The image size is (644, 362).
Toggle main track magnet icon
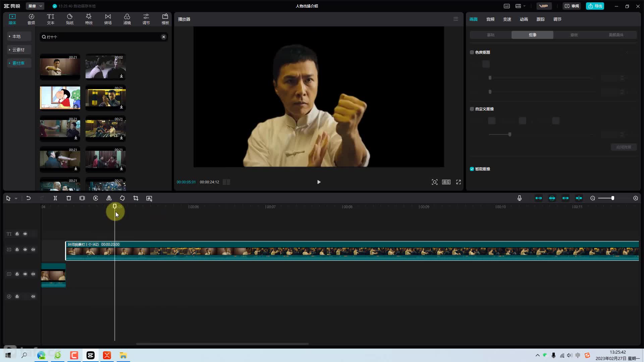pyautogui.click(x=539, y=198)
